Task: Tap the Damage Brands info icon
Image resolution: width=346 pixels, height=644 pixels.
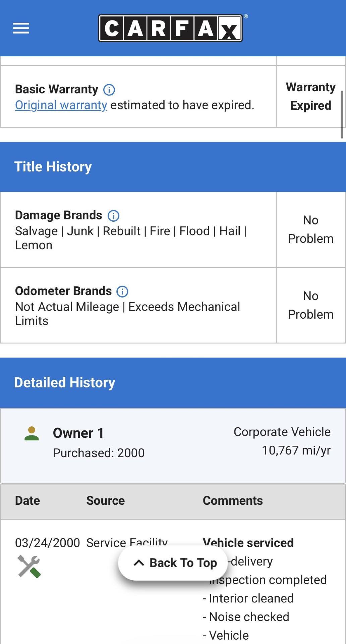Action: (x=113, y=216)
